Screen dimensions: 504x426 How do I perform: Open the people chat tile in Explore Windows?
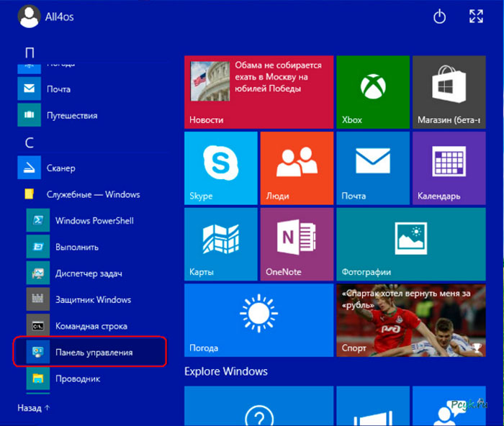(x=449, y=406)
